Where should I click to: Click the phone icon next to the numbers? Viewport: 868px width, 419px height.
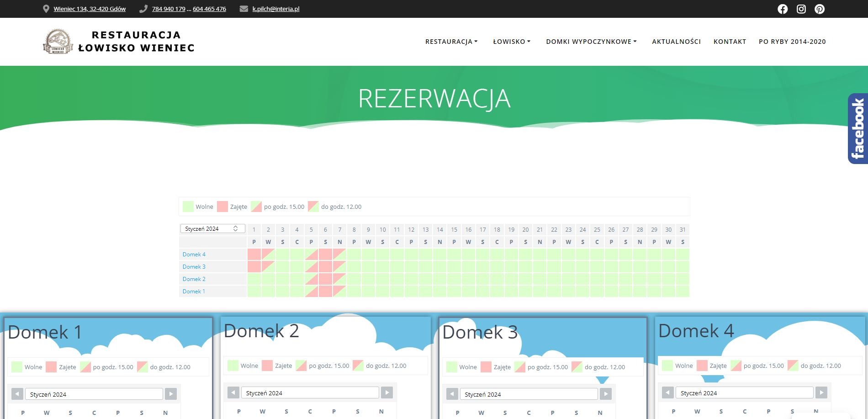[x=143, y=8]
